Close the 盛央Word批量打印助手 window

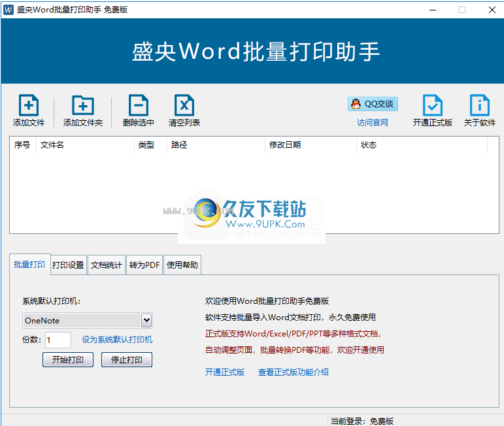point(492,10)
